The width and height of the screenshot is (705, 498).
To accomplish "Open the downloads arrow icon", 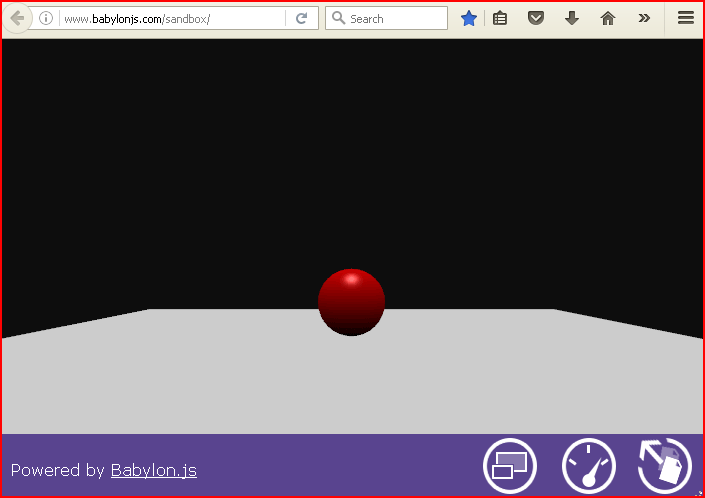I will [x=571, y=18].
